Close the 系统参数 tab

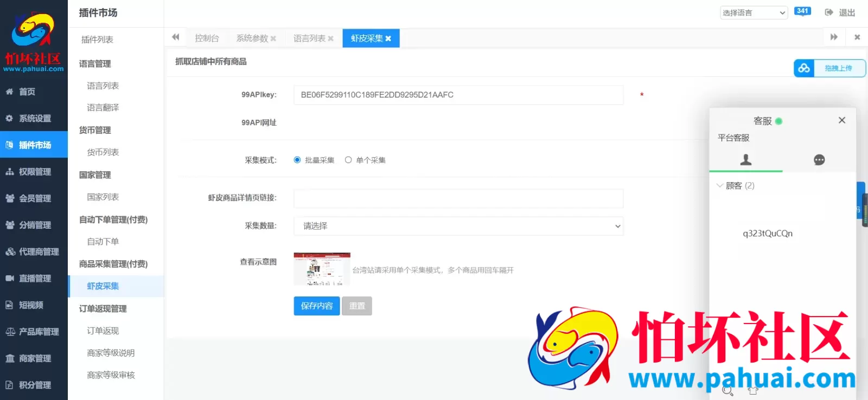pos(273,38)
